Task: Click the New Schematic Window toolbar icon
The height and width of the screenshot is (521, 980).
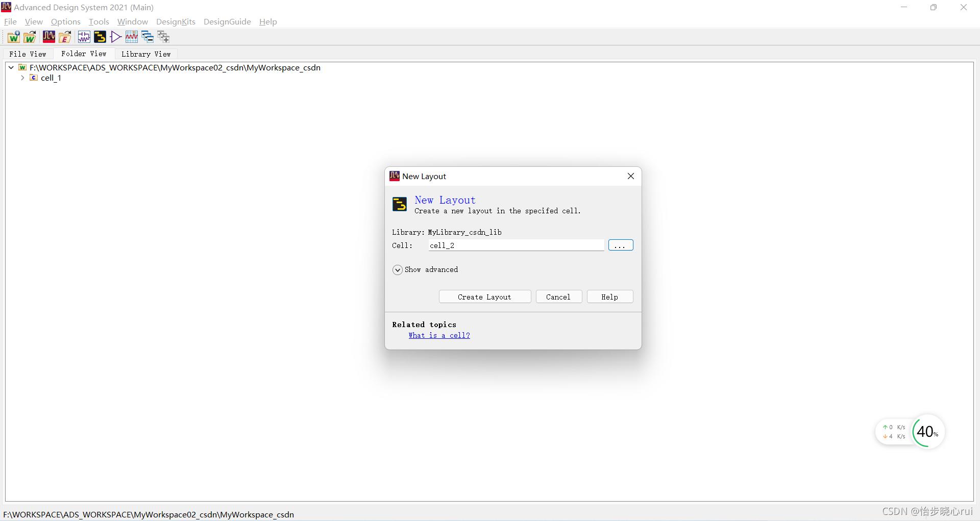Action: click(84, 37)
